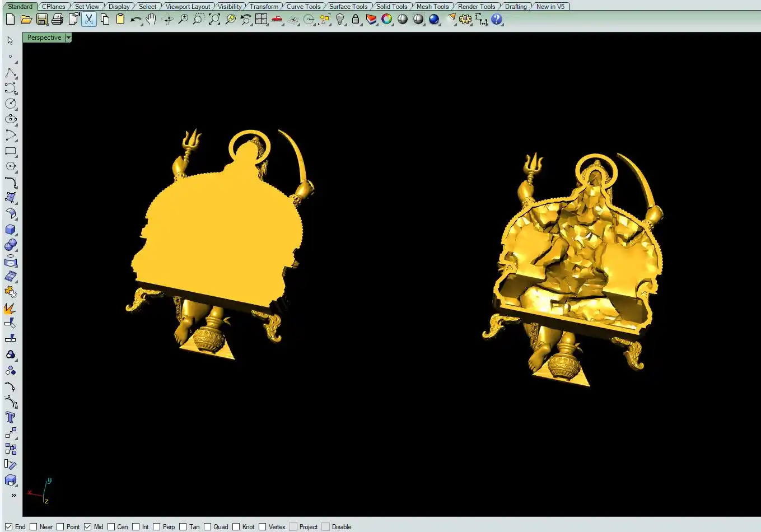Click the Perspective viewport title label
The width and height of the screenshot is (761, 532).
point(44,38)
